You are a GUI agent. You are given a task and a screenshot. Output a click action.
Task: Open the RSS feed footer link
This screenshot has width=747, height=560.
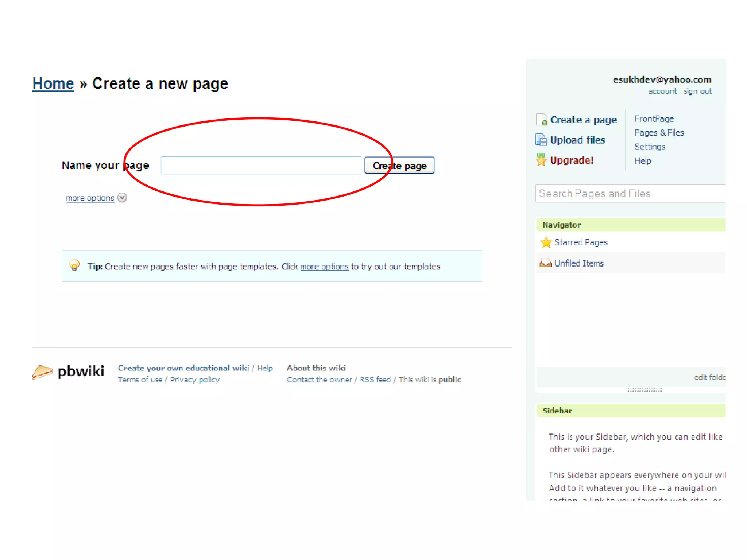pyautogui.click(x=375, y=380)
